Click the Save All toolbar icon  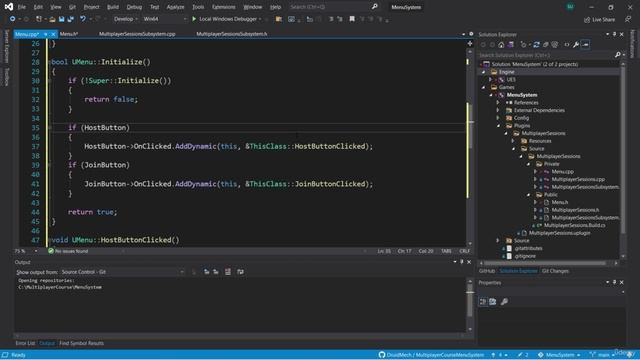pyautogui.click(x=71, y=19)
